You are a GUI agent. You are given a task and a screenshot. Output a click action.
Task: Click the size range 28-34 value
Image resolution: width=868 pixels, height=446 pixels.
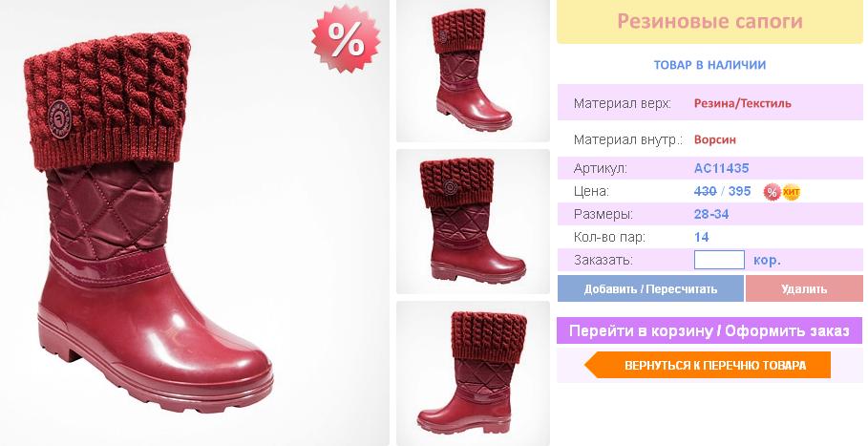click(x=711, y=214)
